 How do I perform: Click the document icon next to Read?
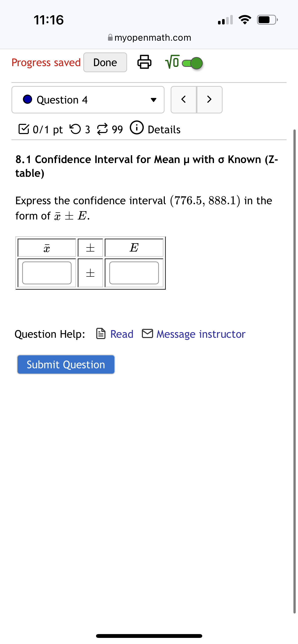pyautogui.click(x=101, y=334)
